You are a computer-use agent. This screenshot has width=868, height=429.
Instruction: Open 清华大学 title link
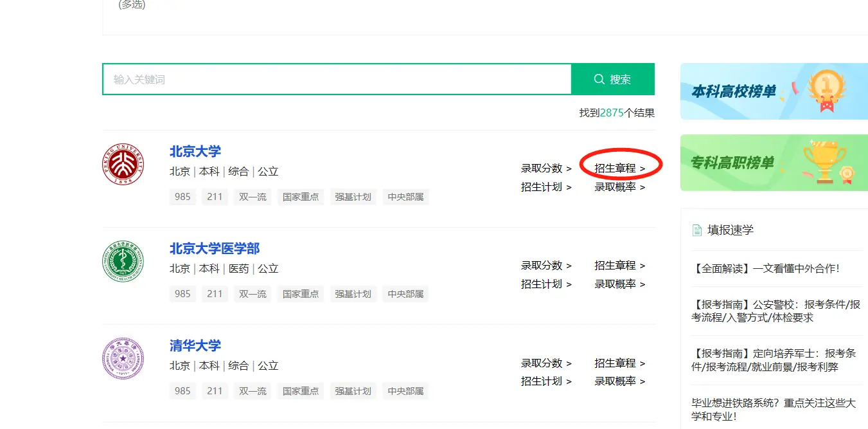pyautogui.click(x=195, y=346)
